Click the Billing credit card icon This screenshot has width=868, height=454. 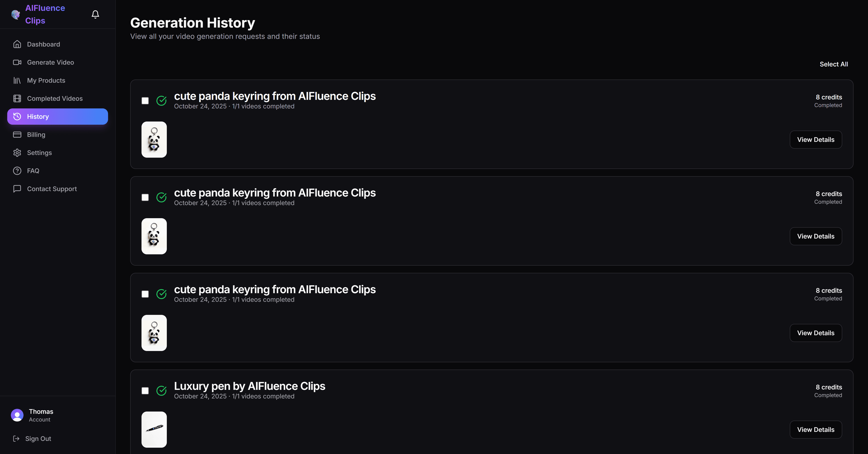(x=17, y=135)
